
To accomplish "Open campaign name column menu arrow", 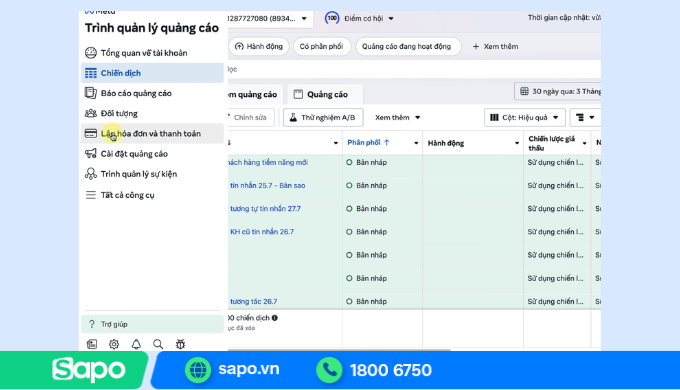I will [336, 143].
